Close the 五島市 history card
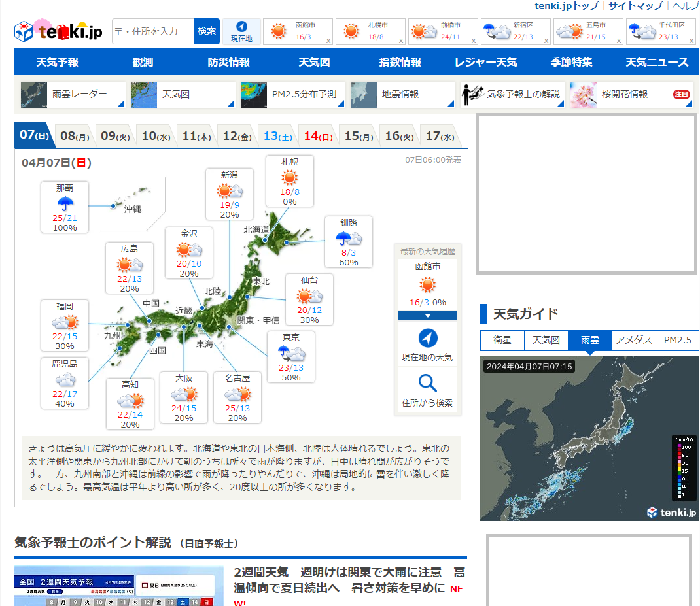 (619, 41)
